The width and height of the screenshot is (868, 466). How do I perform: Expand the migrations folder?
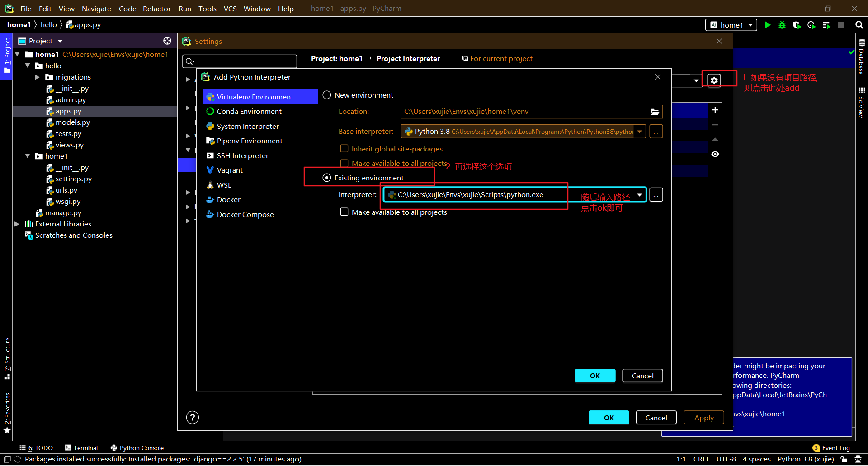[x=38, y=77]
